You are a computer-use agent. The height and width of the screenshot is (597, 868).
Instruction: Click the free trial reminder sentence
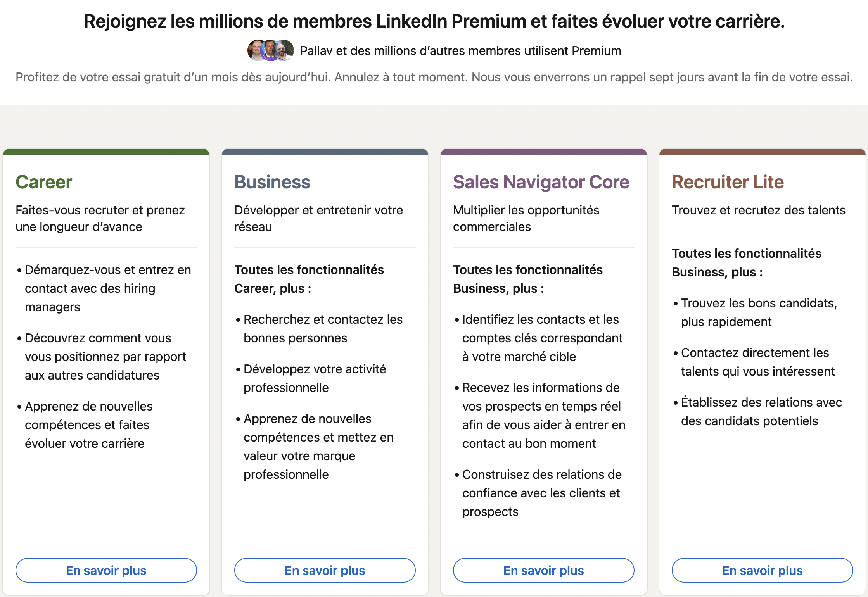point(434,77)
